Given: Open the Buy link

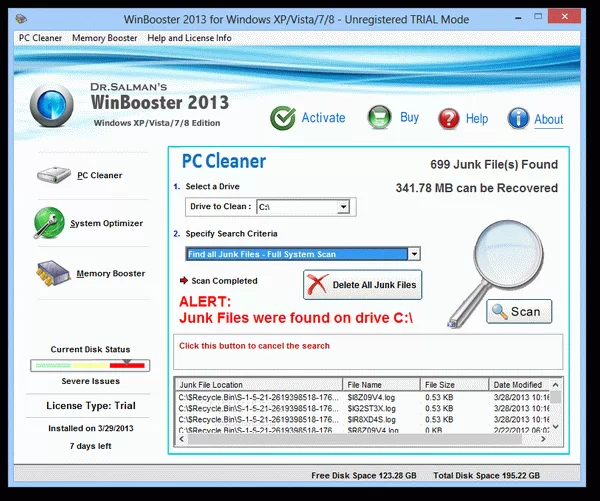Looking at the screenshot, I should pyautogui.click(x=409, y=117).
